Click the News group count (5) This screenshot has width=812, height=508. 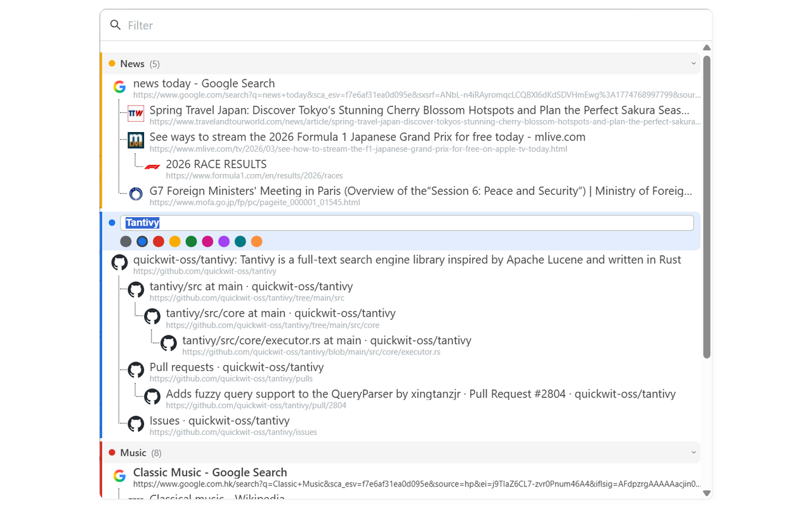point(155,64)
